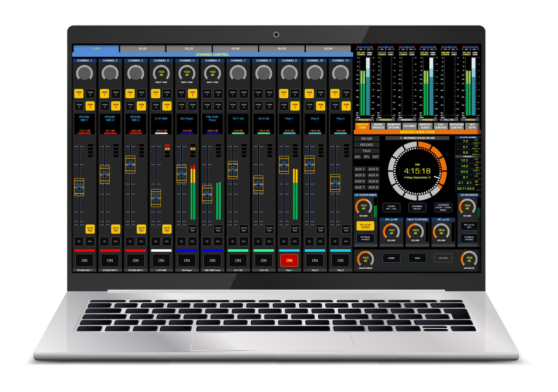558x392 pixels.
Task: Click the green-outlined TALK button in the bottom bar
Action: [x=417, y=258]
